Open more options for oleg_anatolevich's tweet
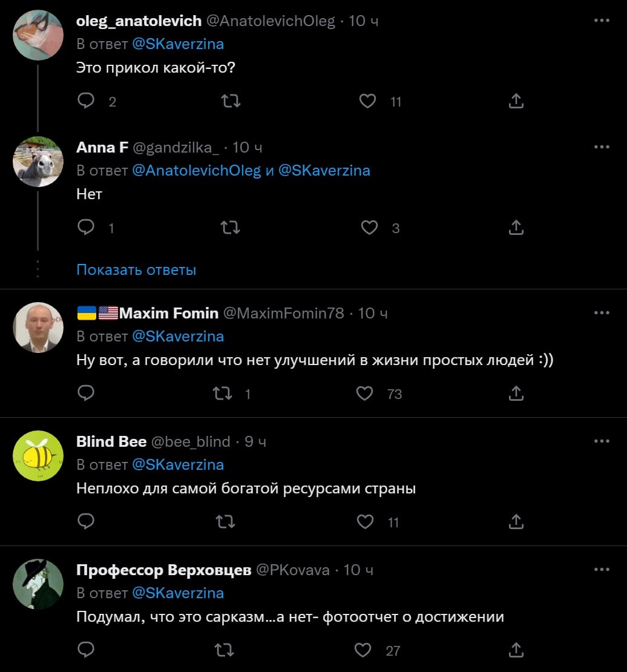 coord(602,20)
